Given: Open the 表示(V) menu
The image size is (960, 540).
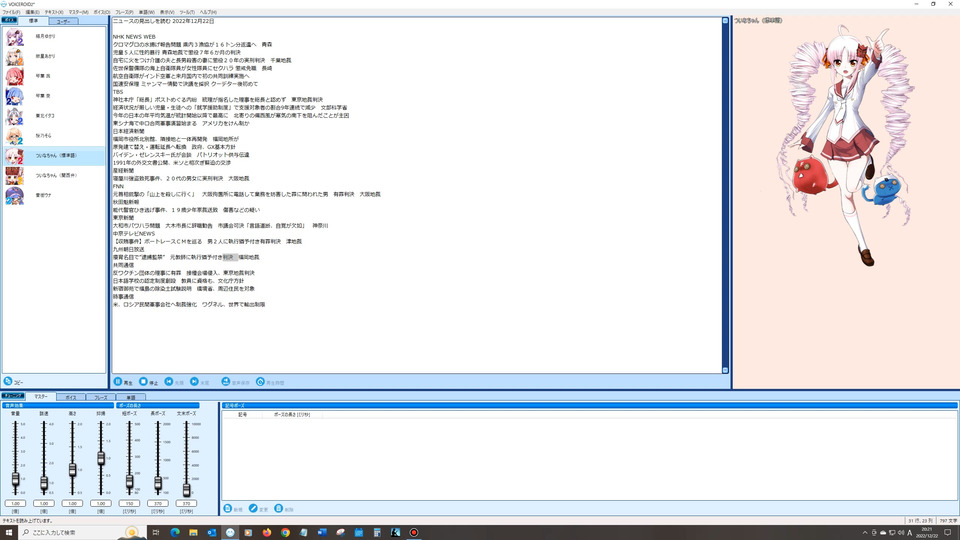Looking at the screenshot, I should 167,12.
